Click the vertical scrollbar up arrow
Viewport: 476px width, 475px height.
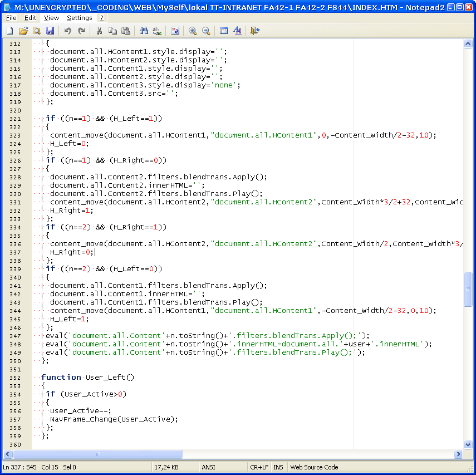point(468,44)
